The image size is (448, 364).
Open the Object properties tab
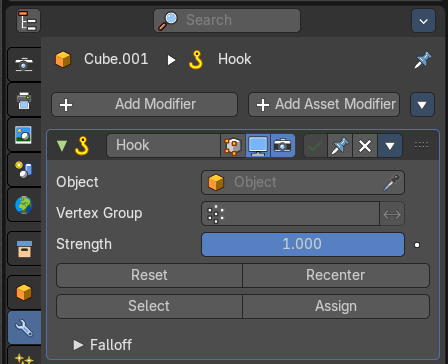[x=24, y=293]
